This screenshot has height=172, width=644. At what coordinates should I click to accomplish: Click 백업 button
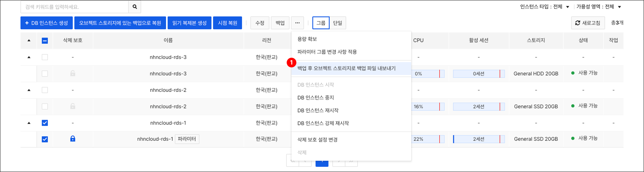coord(280,23)
